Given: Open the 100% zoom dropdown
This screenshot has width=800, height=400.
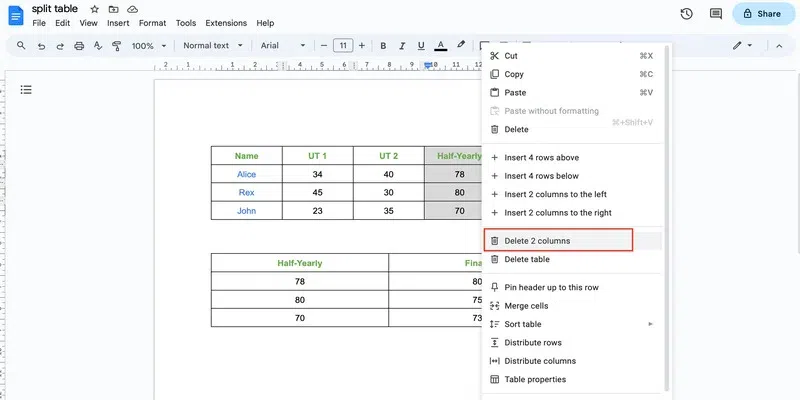Looking at the screenshot, I should [149, 46].
